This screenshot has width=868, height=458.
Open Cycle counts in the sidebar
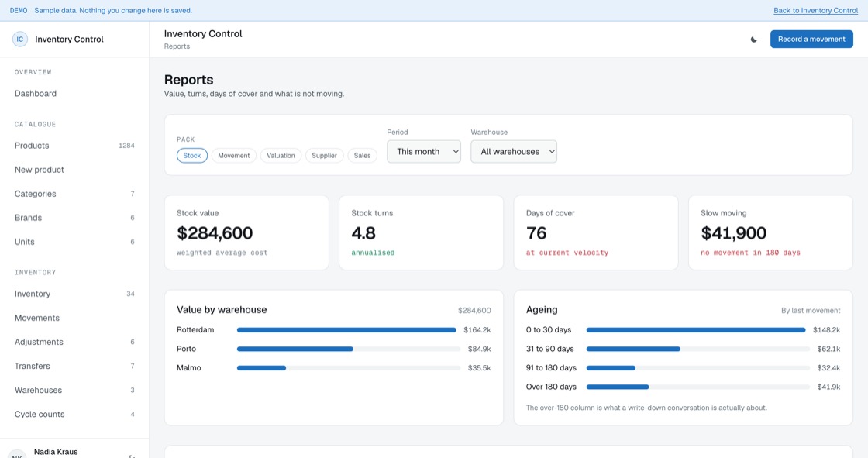74,415
